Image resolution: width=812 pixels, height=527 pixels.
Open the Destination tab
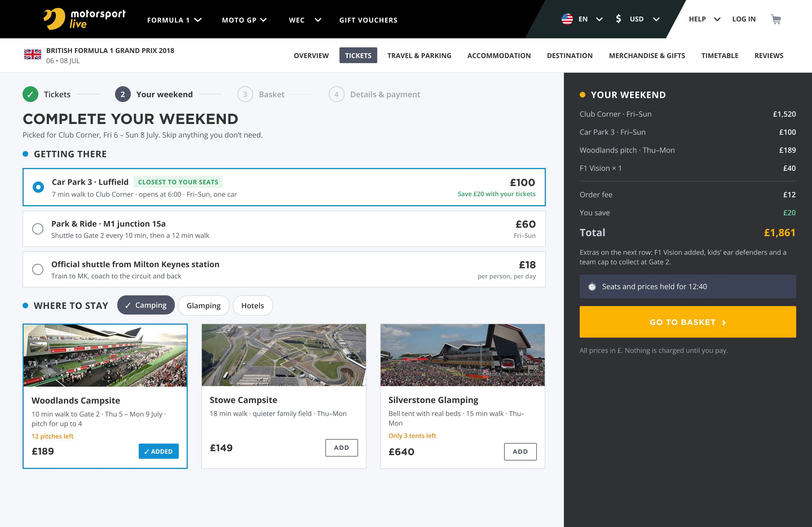click(x=570, y=56)
